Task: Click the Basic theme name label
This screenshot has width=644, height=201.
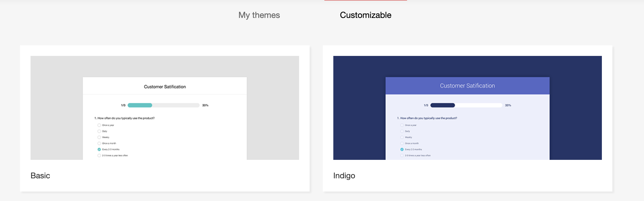Action: coord(40,176)
